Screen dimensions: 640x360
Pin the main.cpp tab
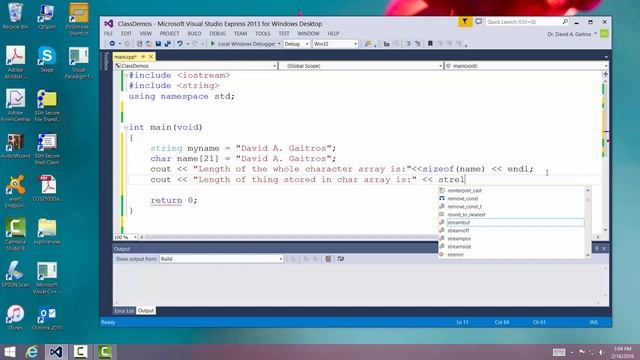tap(143, 57)
